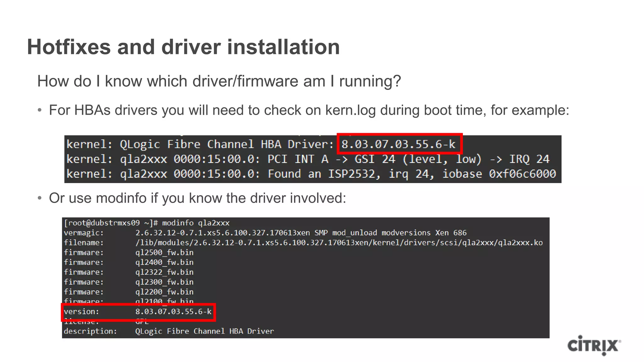The height and width of the screenshot is (362, 644).
Task: Click the bullet text about HBAs drivers kern.log
Action: (x=309, y=110)
